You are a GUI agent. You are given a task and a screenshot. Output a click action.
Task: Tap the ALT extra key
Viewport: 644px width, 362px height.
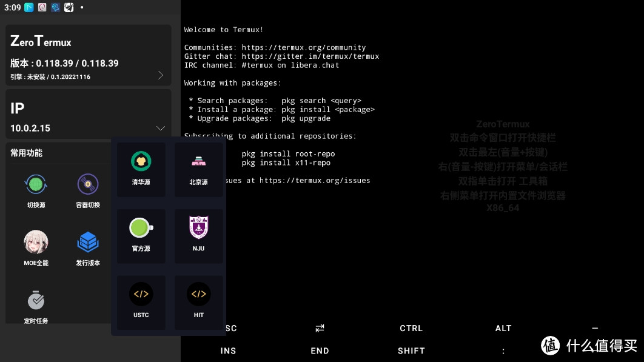(x=503, y=328)
